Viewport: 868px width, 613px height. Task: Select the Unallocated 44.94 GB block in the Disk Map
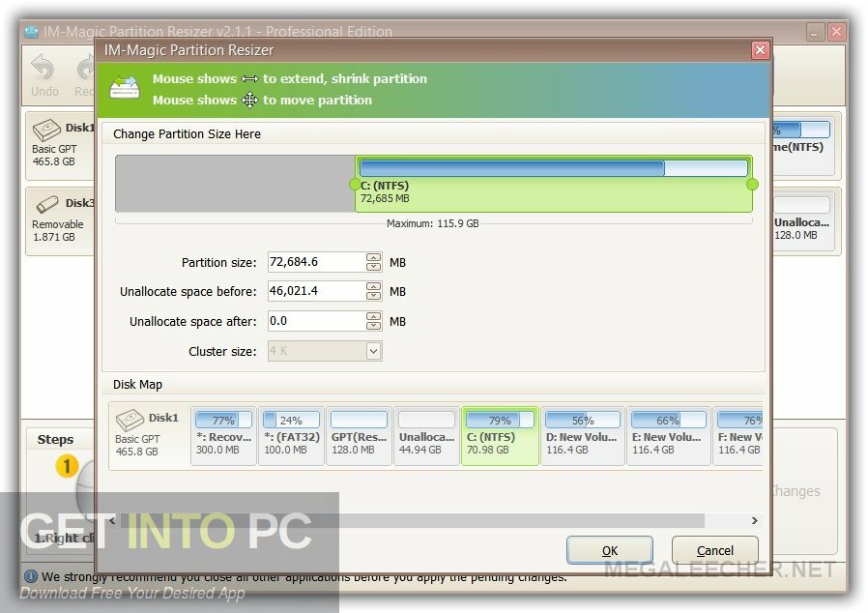pos(426,436)
